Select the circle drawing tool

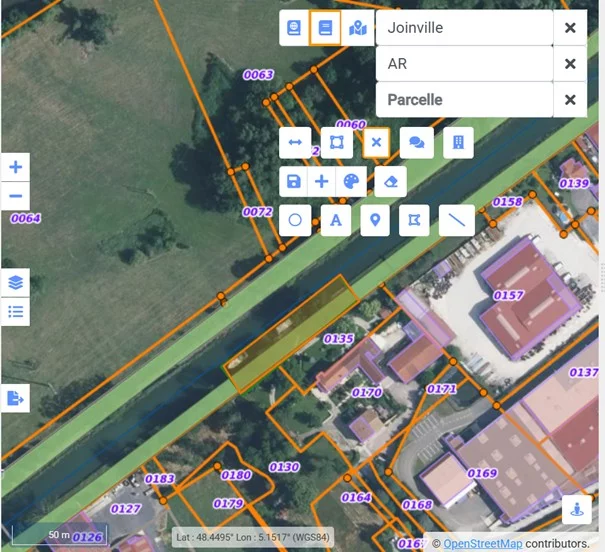(x=295, y=220)
